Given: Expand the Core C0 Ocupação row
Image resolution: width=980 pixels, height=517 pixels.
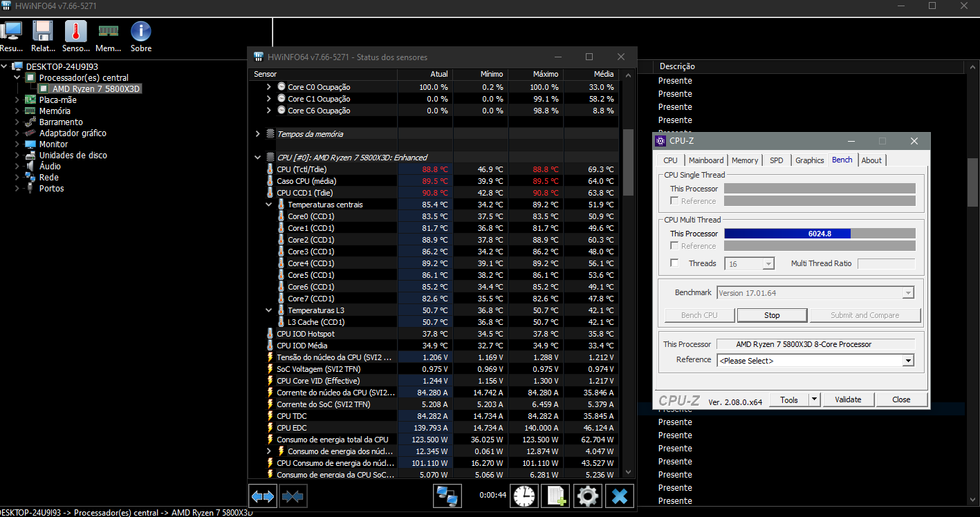Looking at the screenshot, I should (270, 87).
